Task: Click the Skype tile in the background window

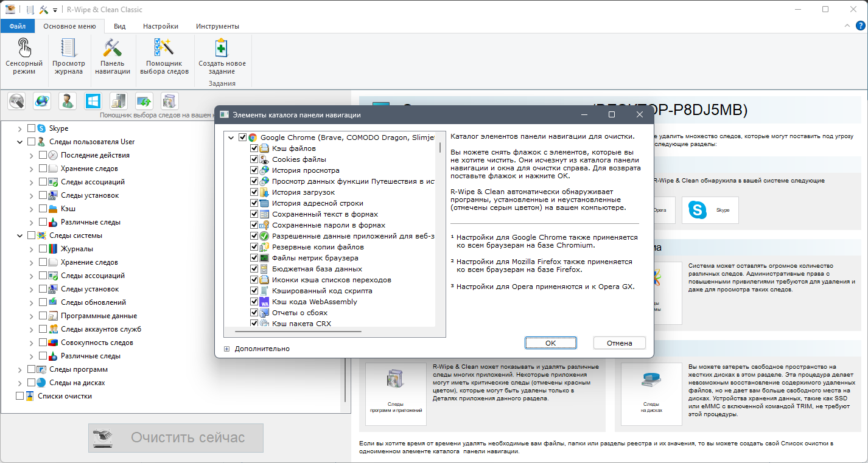Action: [710, 210]
